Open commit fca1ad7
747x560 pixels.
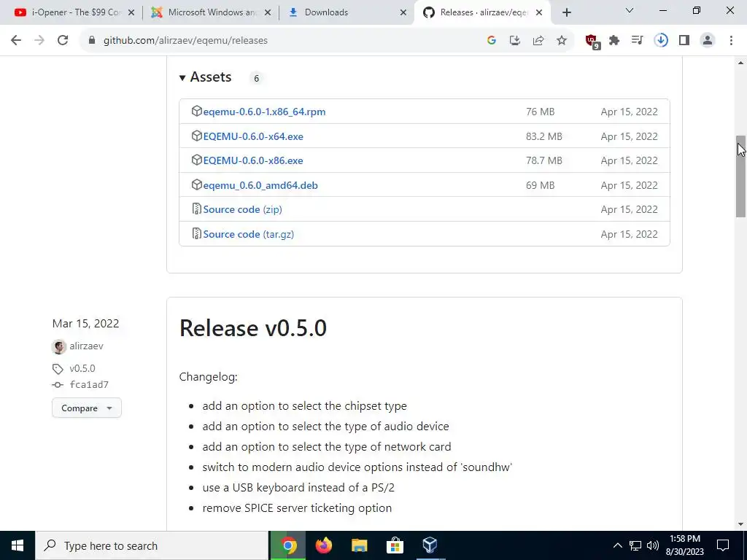89,385
